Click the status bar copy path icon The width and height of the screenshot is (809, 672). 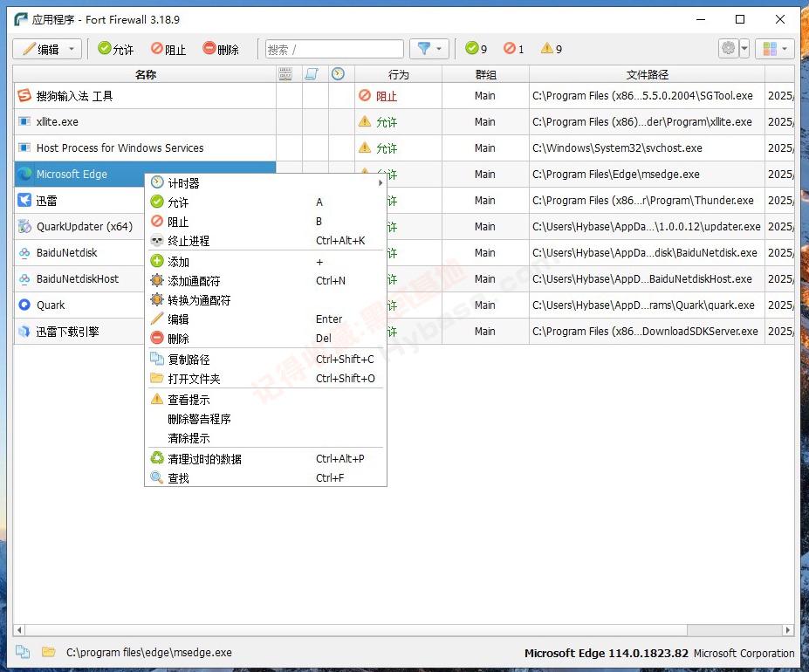click(x=23, y=652)
